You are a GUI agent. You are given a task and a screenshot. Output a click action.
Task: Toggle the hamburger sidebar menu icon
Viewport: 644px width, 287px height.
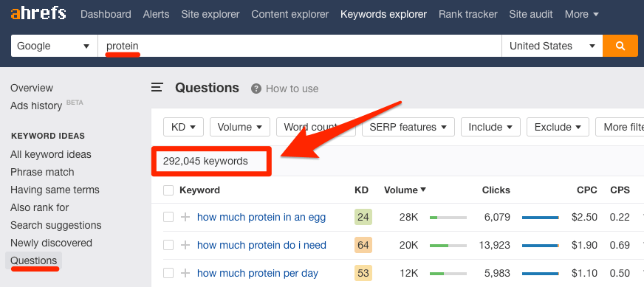point(157,88)
